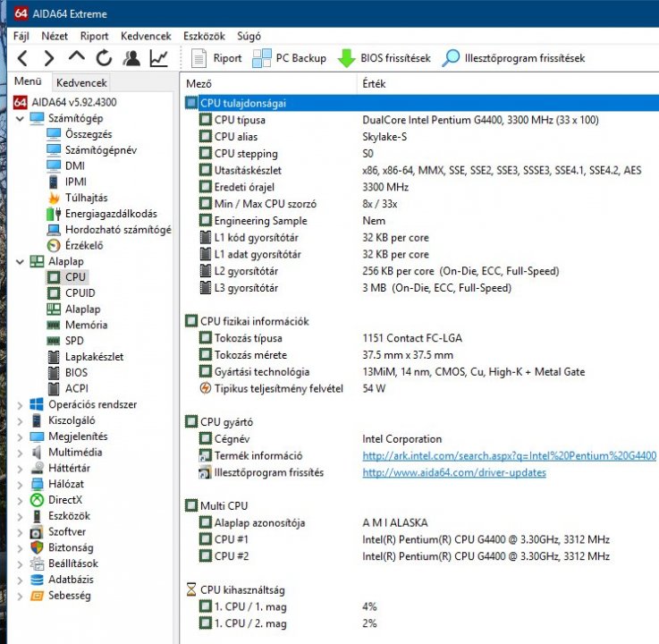This screenshot has height=644, width=659.
Task: Select the Operációs rendszer Windows icon
Action: (37, 404)
